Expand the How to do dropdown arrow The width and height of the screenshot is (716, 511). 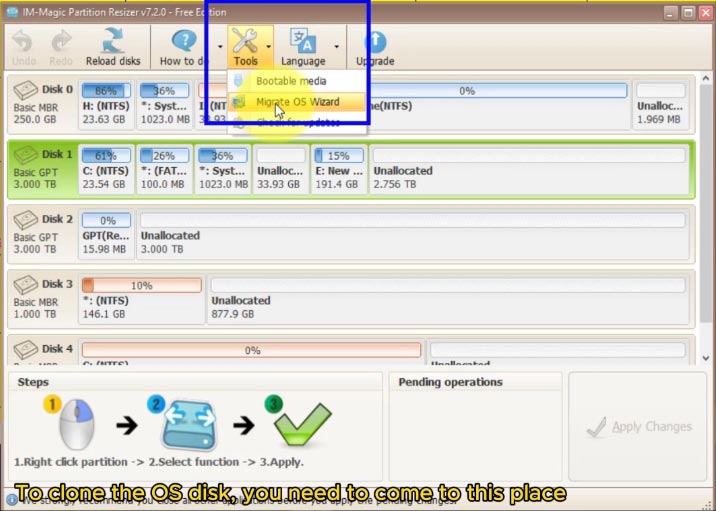220,47
